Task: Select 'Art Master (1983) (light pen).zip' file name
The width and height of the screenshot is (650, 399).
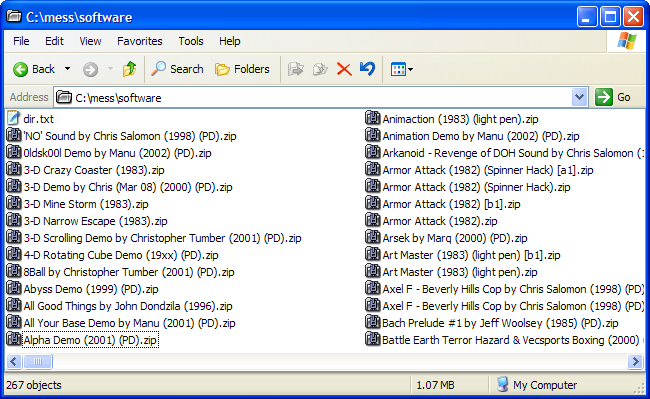Action: (460, 272)
